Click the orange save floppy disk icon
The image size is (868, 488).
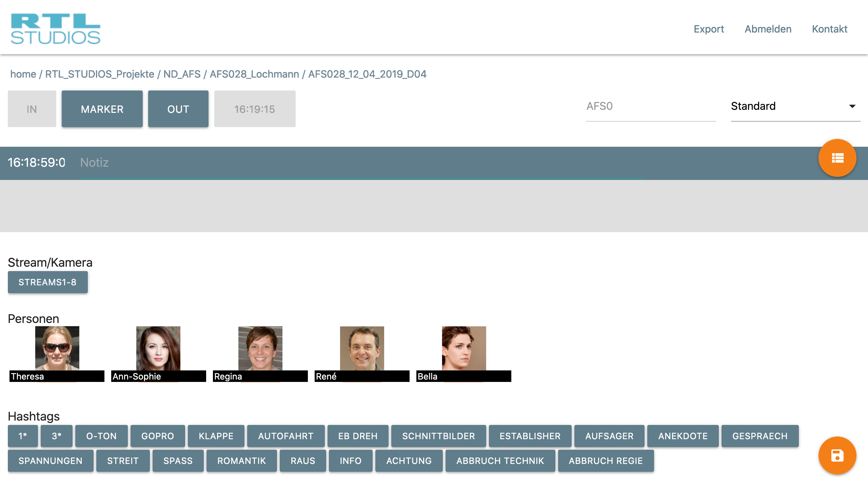coord(837,455)
